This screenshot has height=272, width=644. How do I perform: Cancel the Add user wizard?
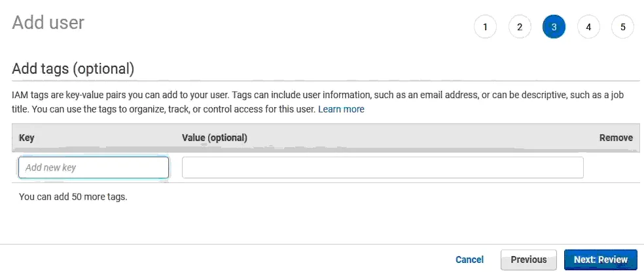point(469,260)
